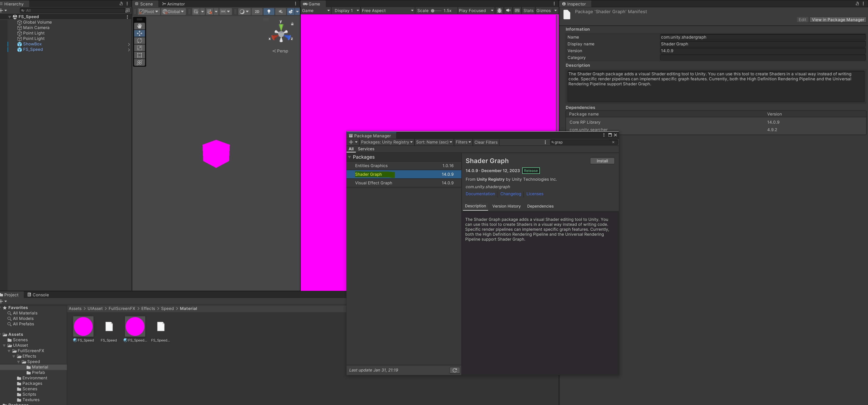This screenshot has width=868, height=405.
Task: Open the Console tab
Action: pos(38,295)
